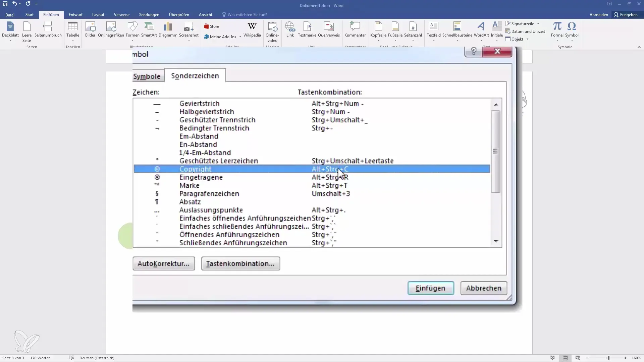Open the Seitenzahl page number menu
Viewport: 644px width, 362px height.
point(413,31)
